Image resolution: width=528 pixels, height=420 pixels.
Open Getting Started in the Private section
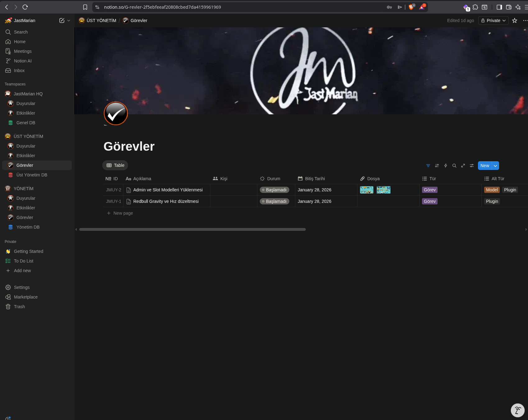37,251
